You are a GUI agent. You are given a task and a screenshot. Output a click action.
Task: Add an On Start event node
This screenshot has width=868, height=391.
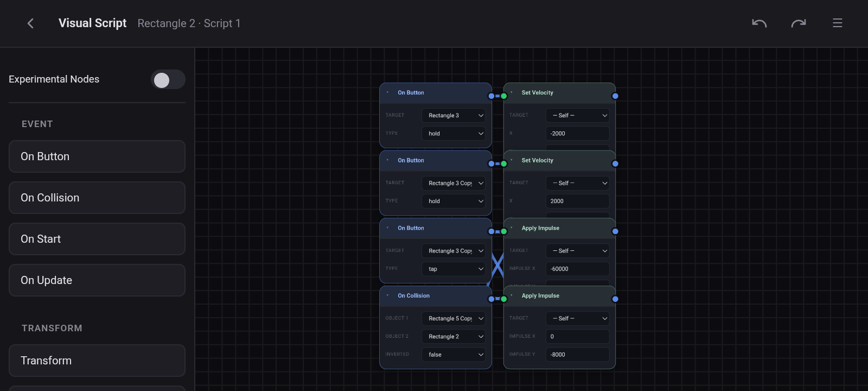coord(97,239)
